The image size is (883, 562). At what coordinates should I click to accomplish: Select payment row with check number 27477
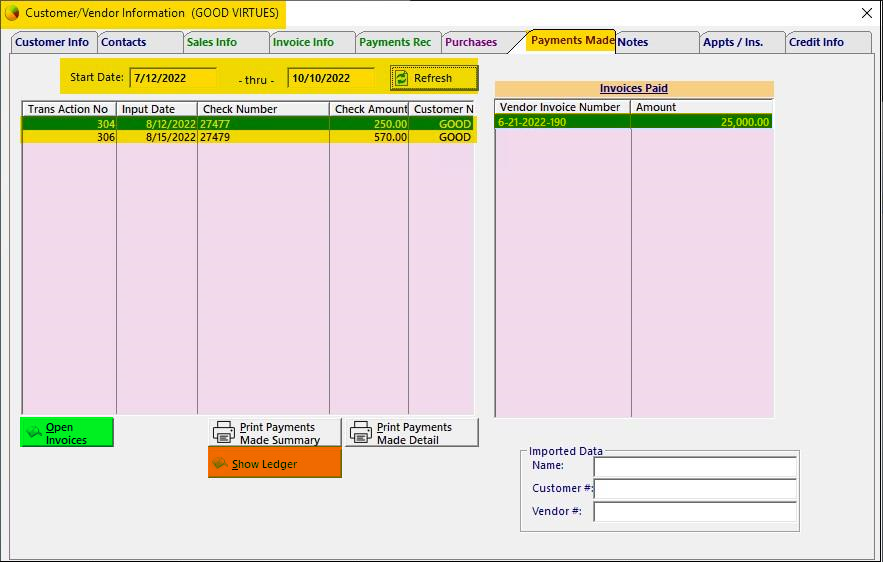247,124
